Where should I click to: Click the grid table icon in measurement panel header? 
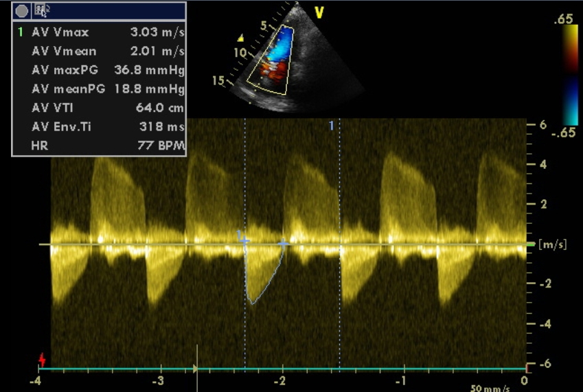(x=40, y=10)
